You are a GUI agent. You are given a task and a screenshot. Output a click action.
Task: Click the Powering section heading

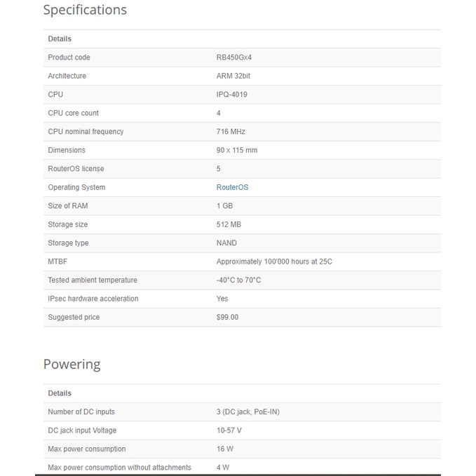[72, 365]
